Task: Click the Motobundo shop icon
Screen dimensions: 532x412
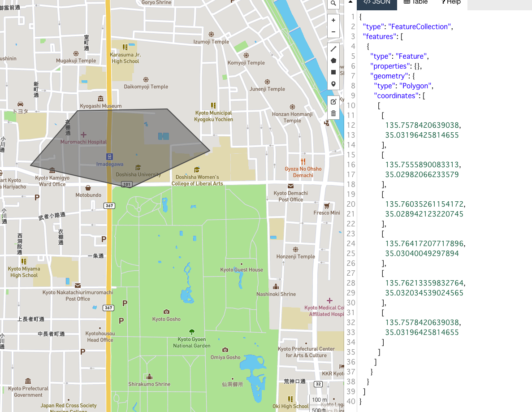Action: coord(88,188)
